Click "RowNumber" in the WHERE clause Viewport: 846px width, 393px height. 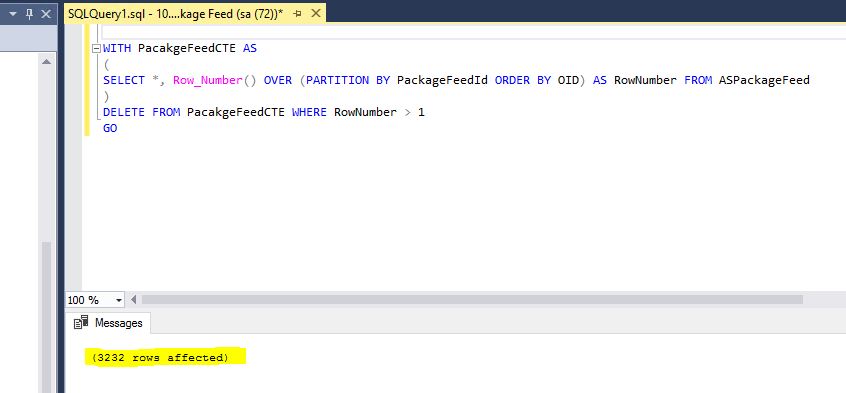coord(365,112)
